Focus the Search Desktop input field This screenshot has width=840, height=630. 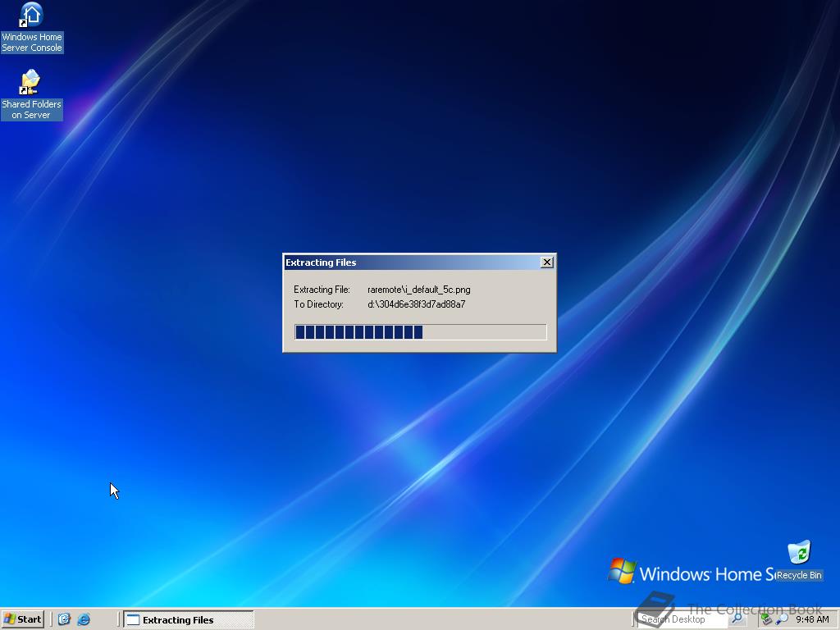682,619
